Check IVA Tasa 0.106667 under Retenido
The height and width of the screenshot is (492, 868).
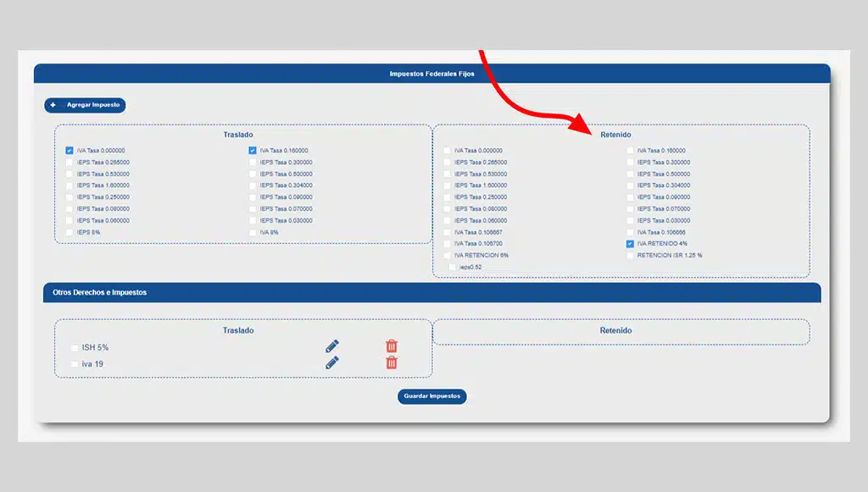(447, 232)
